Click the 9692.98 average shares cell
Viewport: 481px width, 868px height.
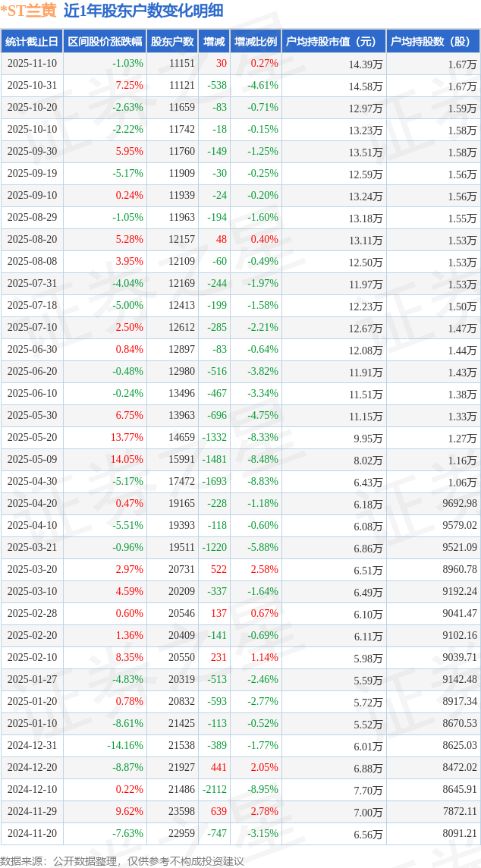(460, 504)
